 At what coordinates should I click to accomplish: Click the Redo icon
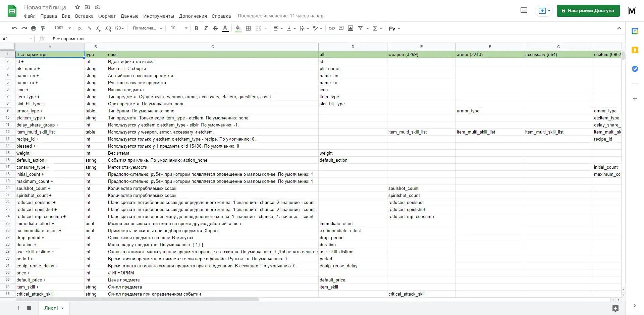coord(24,28)
